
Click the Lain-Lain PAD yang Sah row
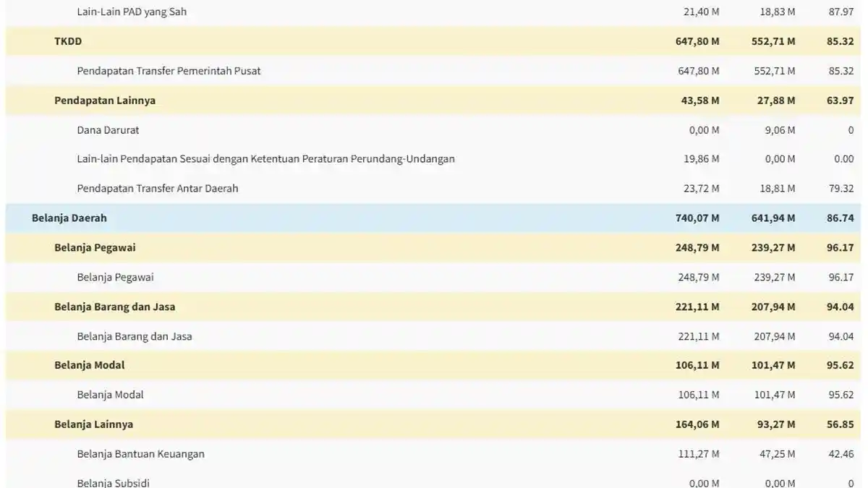[x=433, y=12]
